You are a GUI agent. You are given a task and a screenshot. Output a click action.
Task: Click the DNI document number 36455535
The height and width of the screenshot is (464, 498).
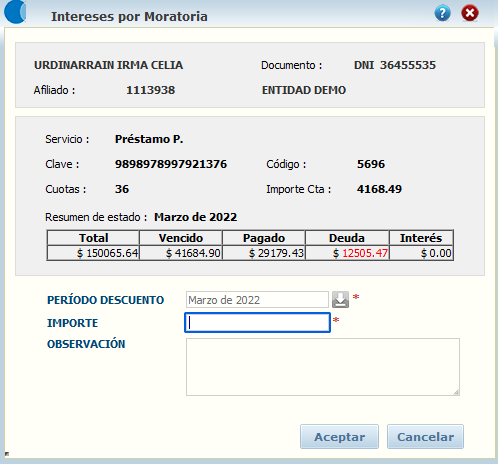[x=408, y=65]
